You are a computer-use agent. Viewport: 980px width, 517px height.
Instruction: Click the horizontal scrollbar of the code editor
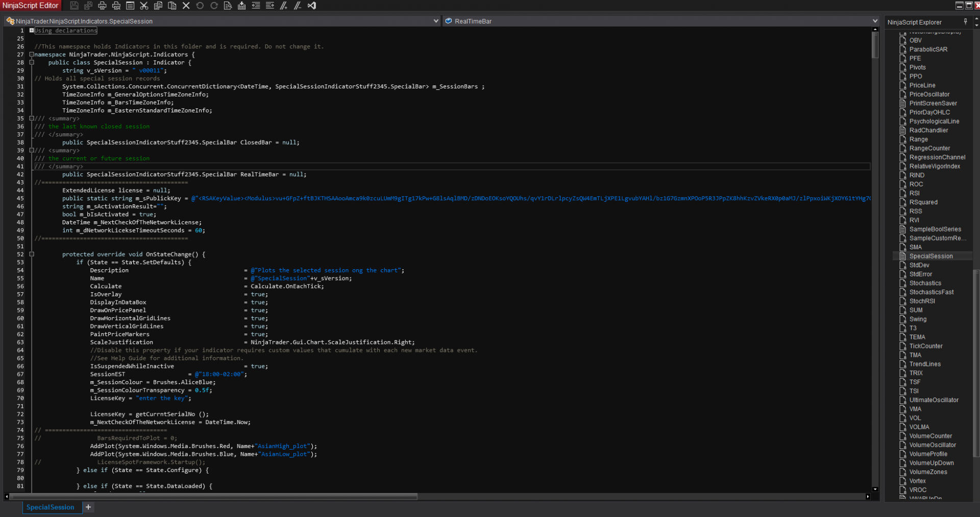coord(213,497)
